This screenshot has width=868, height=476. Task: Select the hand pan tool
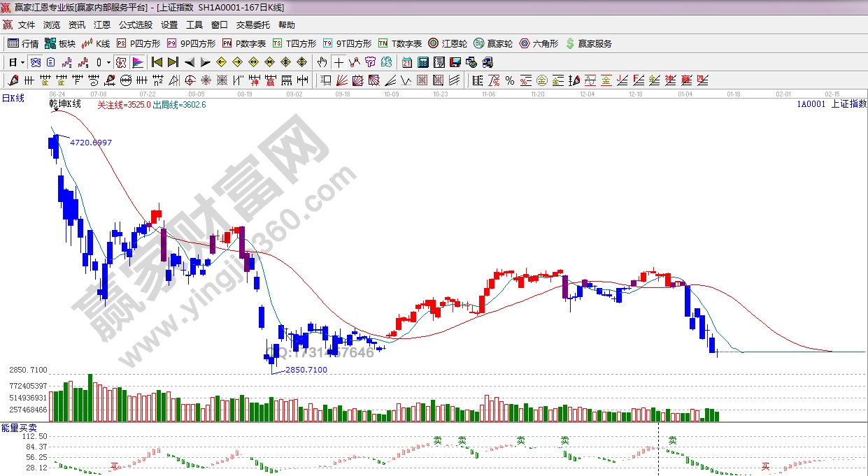322,62
